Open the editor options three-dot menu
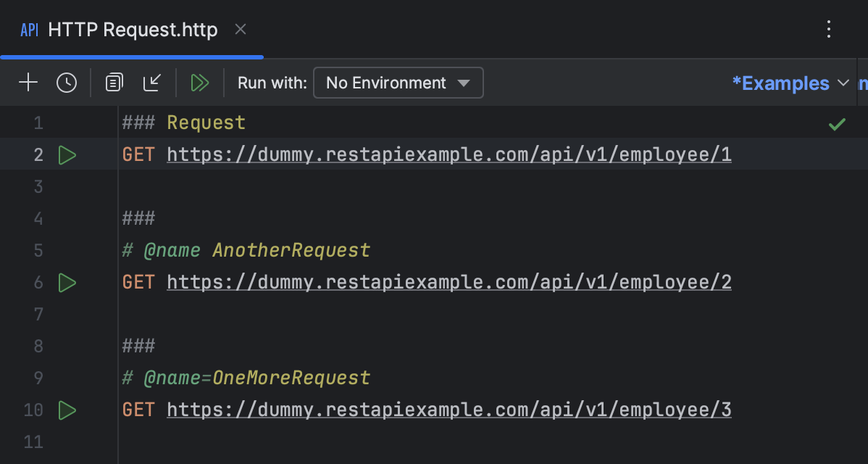 pos(829,30)
